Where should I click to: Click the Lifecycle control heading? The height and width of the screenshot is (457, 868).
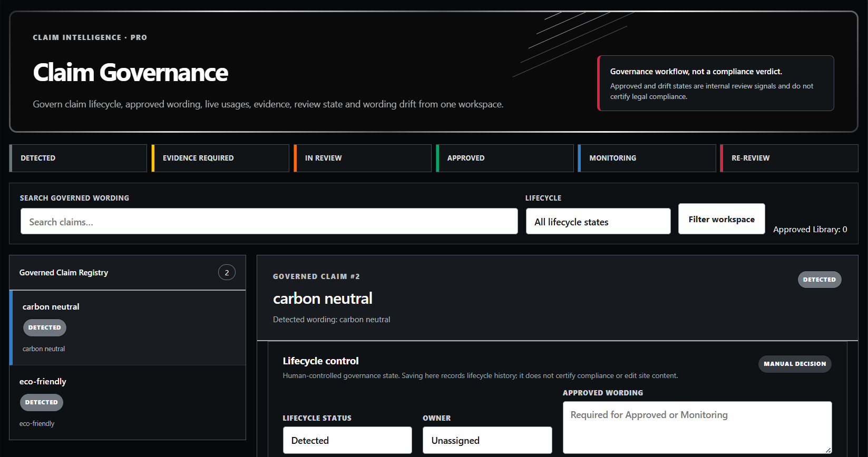[320, 361]
